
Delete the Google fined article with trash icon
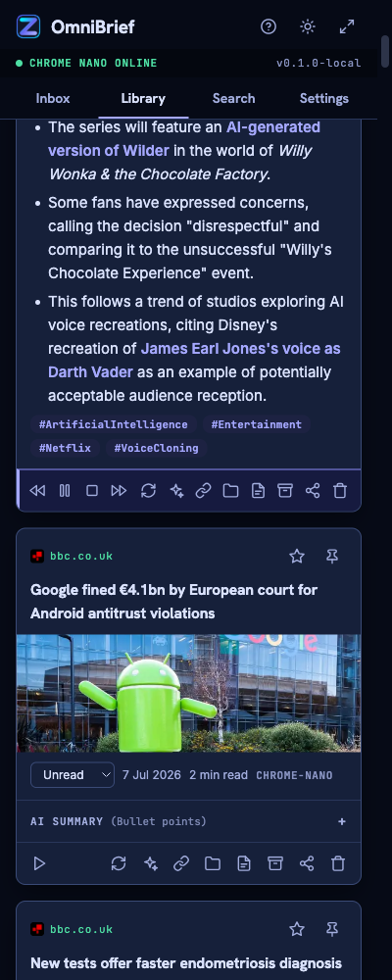click(x=337, y=863)
